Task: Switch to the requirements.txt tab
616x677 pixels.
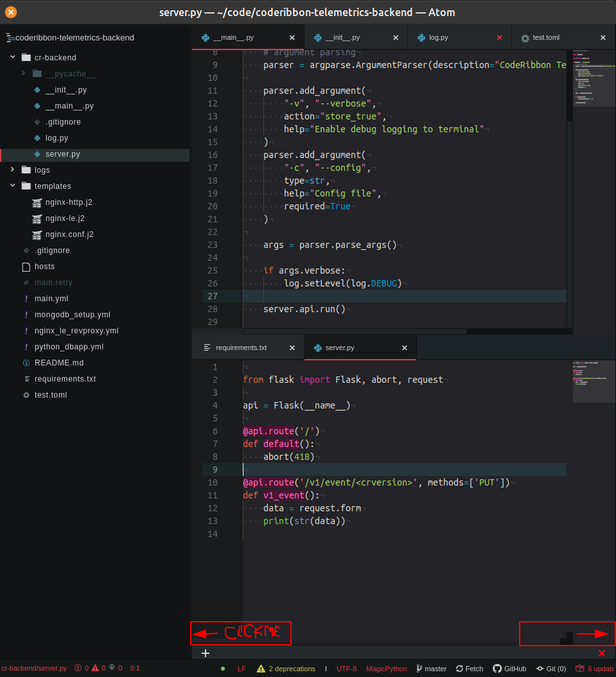Action: pyautogui.click(x=248, y=347)
